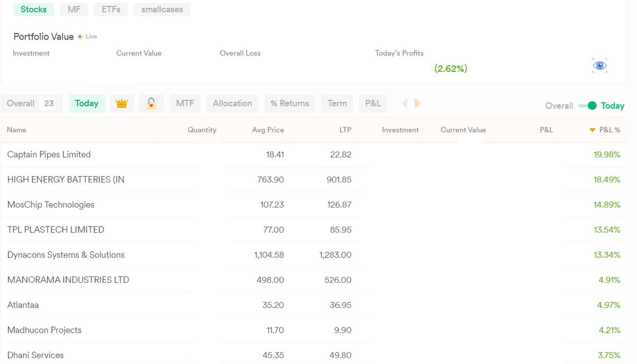This screenshot has height=364, width=637.
Task: Sort by P&L % descending arrow
Action: [x=592, y=130]
